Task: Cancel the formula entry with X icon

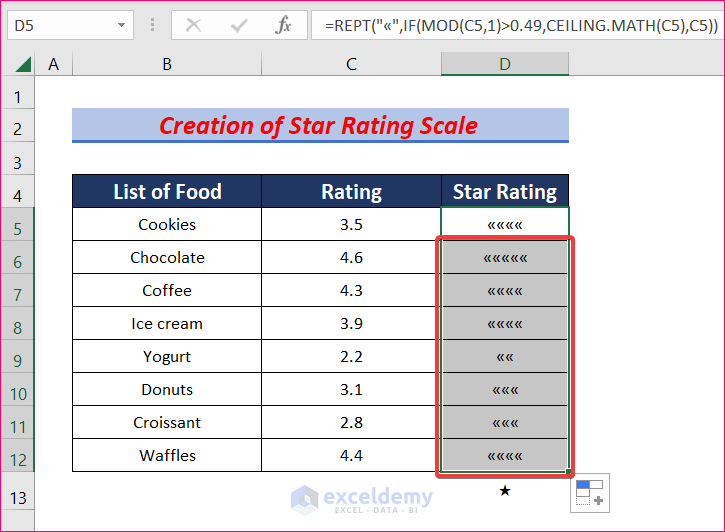Action: [x=193, y=25]
